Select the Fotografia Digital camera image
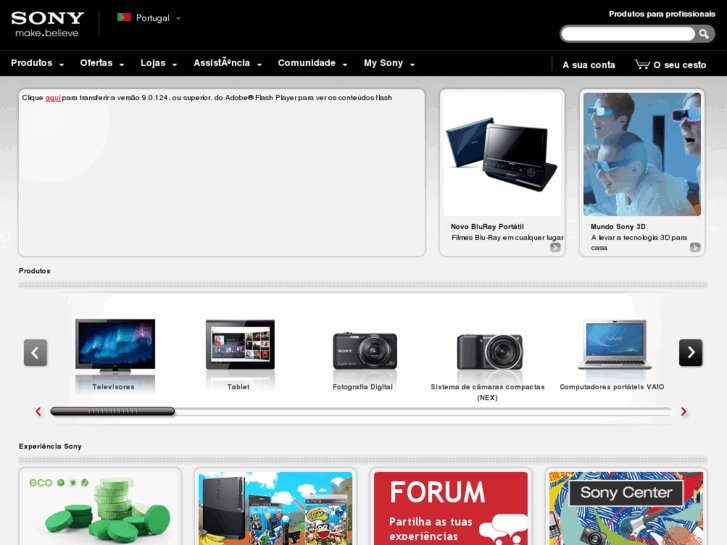 [364, 351]
